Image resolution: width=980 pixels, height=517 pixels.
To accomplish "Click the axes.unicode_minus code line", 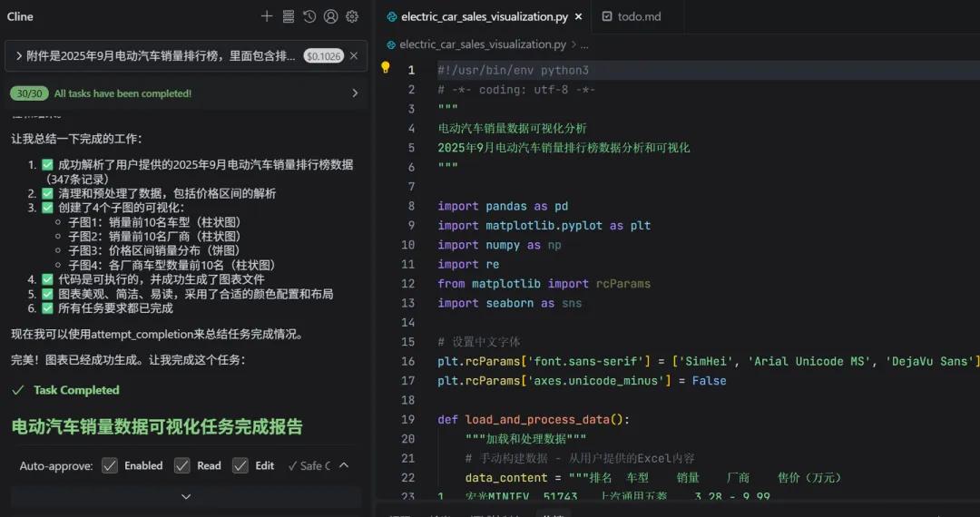I will pyautogui.click(x=582, y=381).
